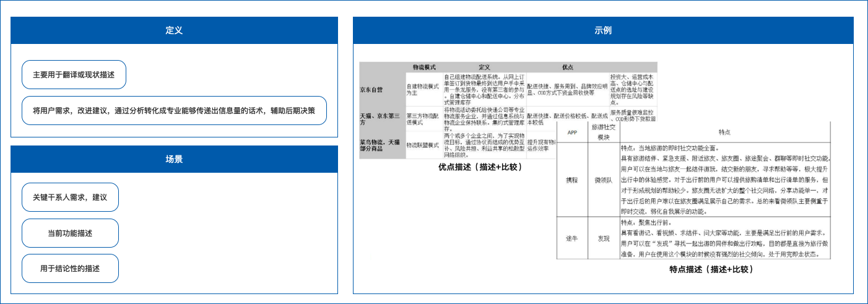Image resolution: width=868 pixels, height=304 pixels.
Task: Select the 特点描述（描述+比较） caption
Action: point(710,269)
